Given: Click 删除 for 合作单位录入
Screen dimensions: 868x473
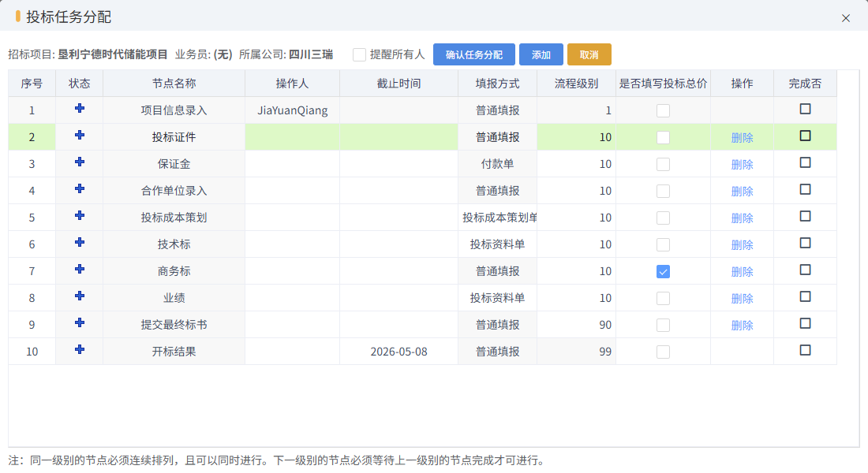Looking at the screenshot, I should (742, 192).
